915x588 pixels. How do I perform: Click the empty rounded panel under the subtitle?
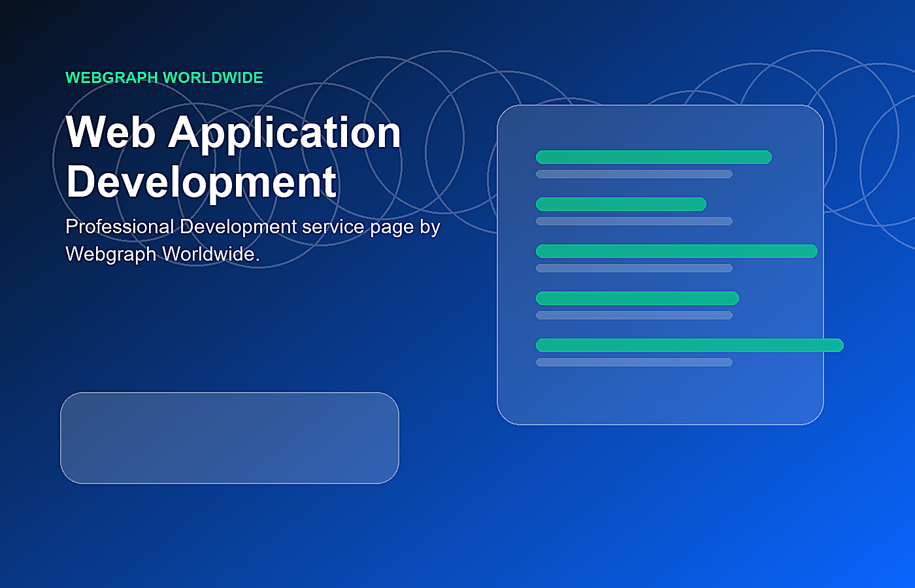229,438
